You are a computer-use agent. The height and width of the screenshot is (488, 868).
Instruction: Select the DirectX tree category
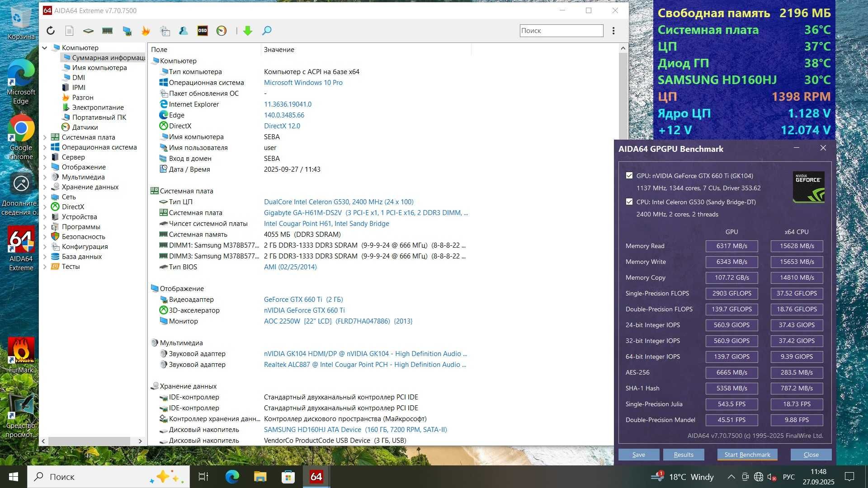73,206
